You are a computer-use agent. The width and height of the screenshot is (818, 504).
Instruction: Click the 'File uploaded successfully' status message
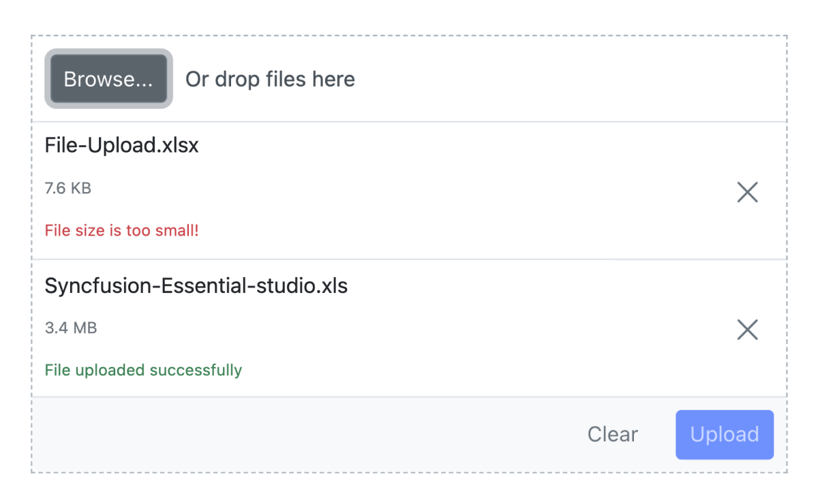pos(143,371)
